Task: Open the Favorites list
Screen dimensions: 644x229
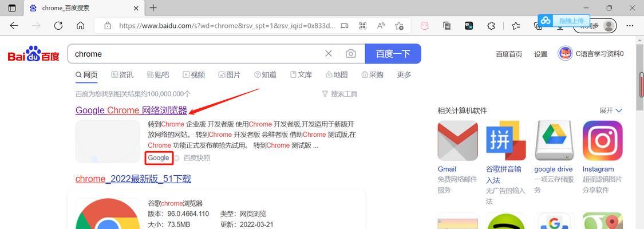Action: point(516,26)
